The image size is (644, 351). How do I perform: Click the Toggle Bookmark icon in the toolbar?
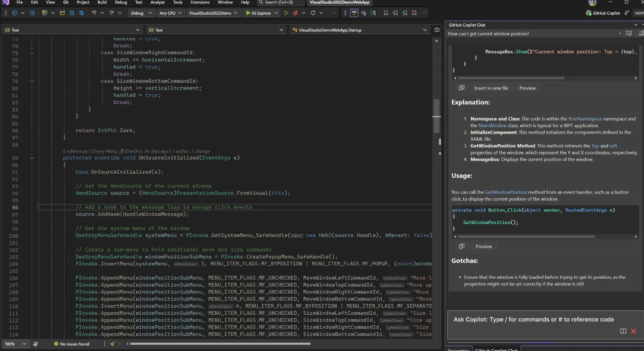pos(386,13)
